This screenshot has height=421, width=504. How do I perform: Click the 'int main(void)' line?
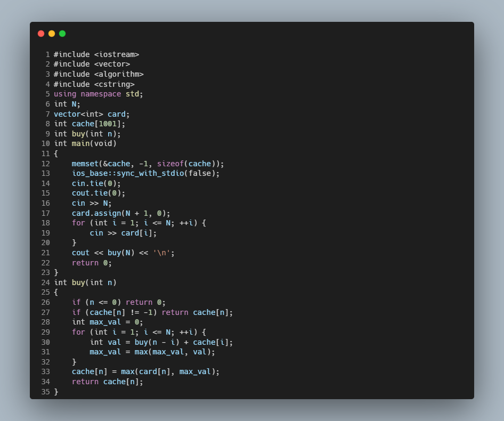(x=85, y=143)
